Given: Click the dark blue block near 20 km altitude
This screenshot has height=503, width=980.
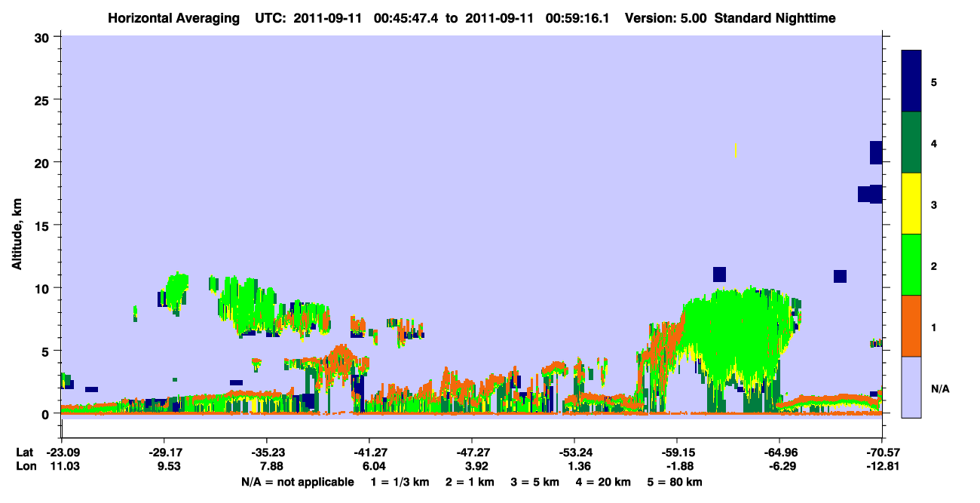Looking at the screenshot, I should pyautogui.click(x=876, y=152).
